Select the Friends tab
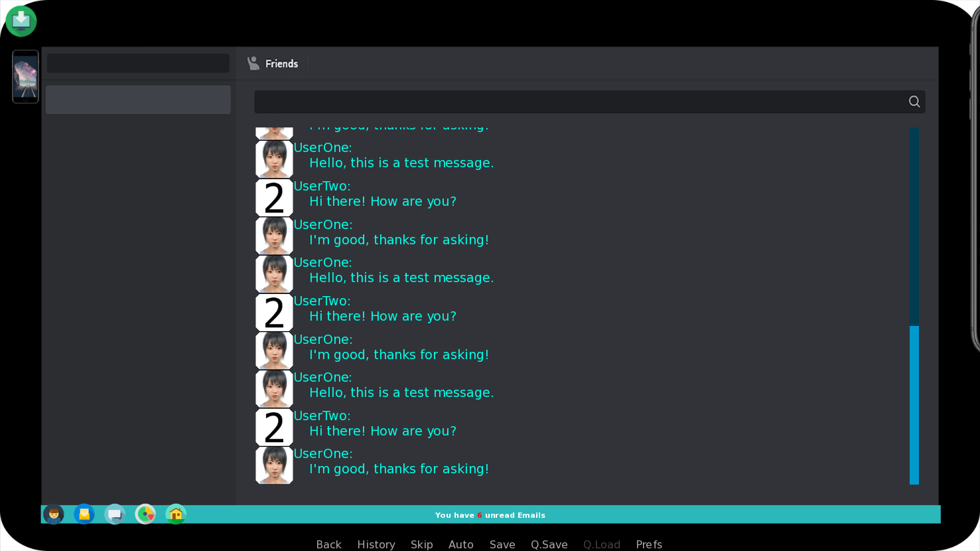This screenshot has width=980, height=551. [x=273, y=64]
